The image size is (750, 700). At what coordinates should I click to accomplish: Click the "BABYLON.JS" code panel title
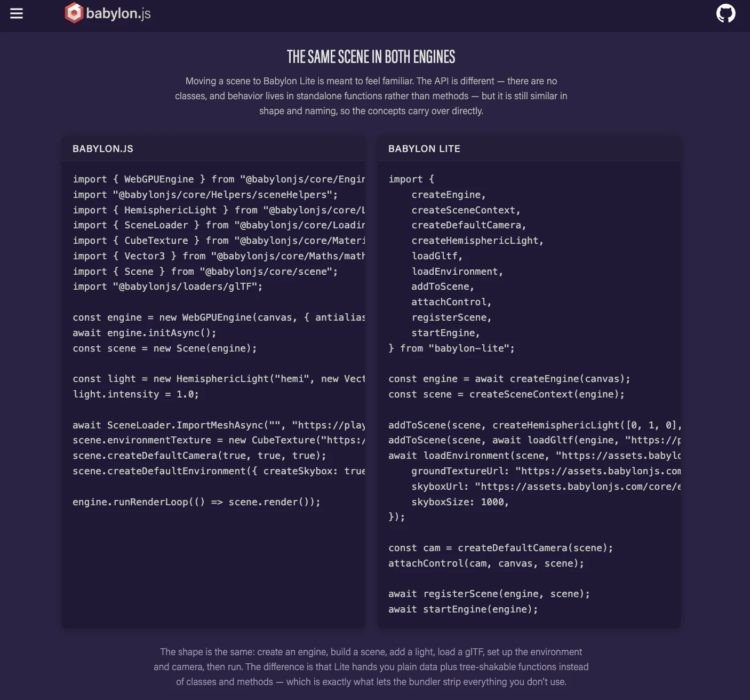coord(103,149)
